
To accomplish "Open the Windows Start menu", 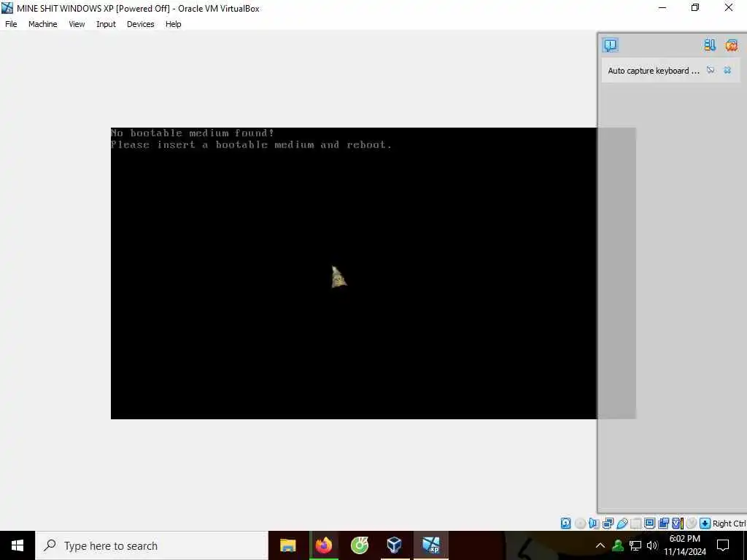I will point(18,545).
